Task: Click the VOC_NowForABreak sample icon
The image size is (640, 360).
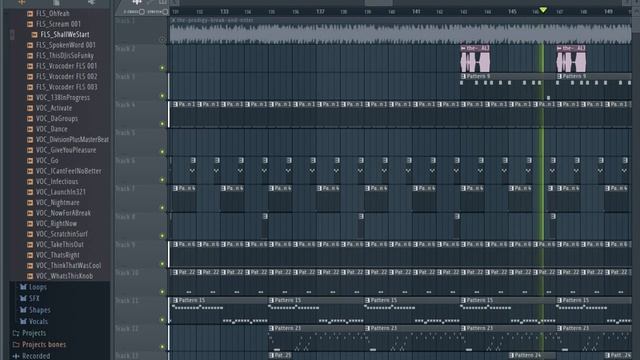Action: (x=30, y=213)
